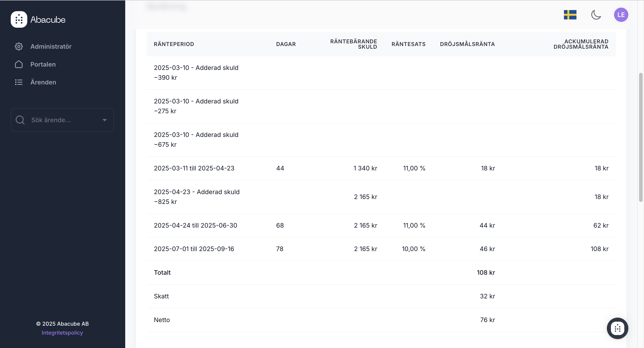The width and height of the screenshot is (644, 348).
Task: Toggle dark mode with moon icon
Action: 596,15
